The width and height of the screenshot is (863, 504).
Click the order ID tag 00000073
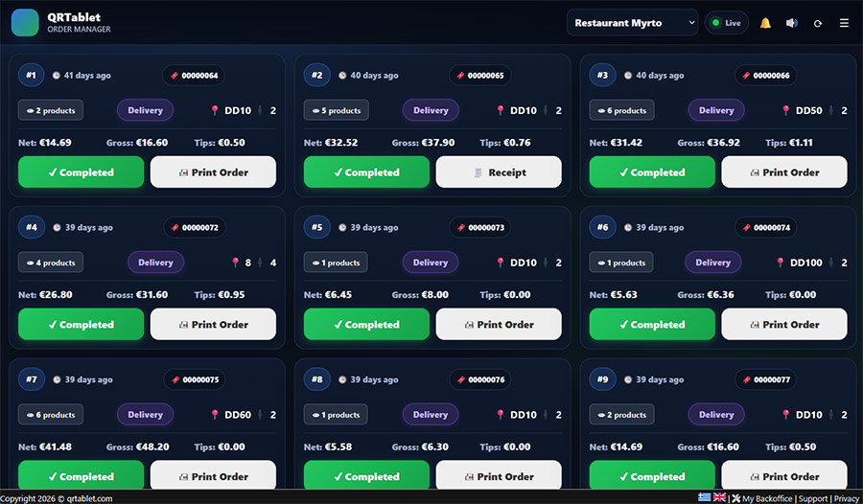(x=480, y=227)
